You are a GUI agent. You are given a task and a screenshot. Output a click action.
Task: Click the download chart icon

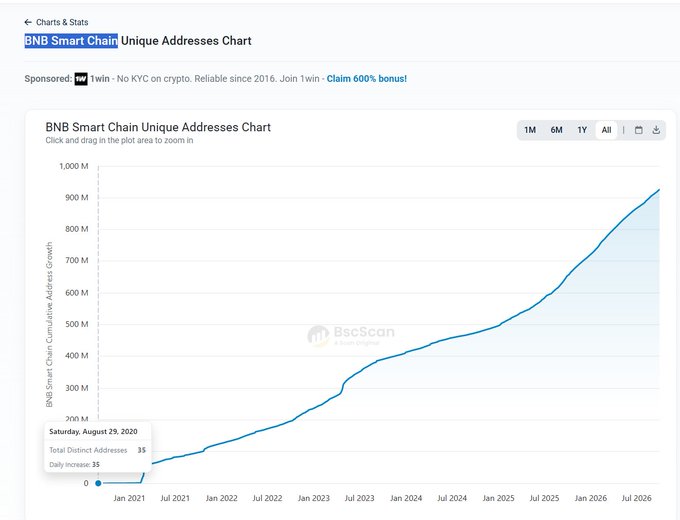[656, 130]
